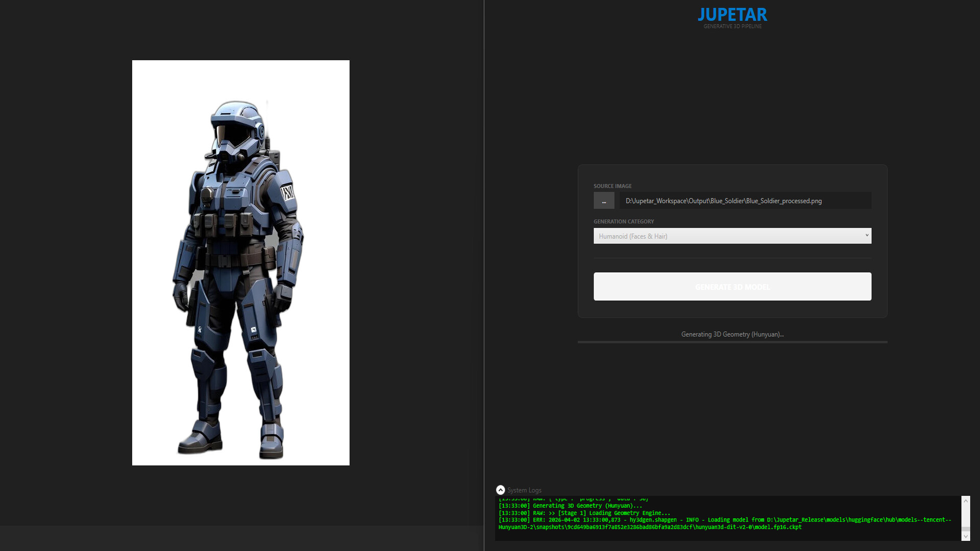Click the scroll up arrow in logs
Image resolution: width=980 pixels, height=551 pixels.
coord(965,501)
